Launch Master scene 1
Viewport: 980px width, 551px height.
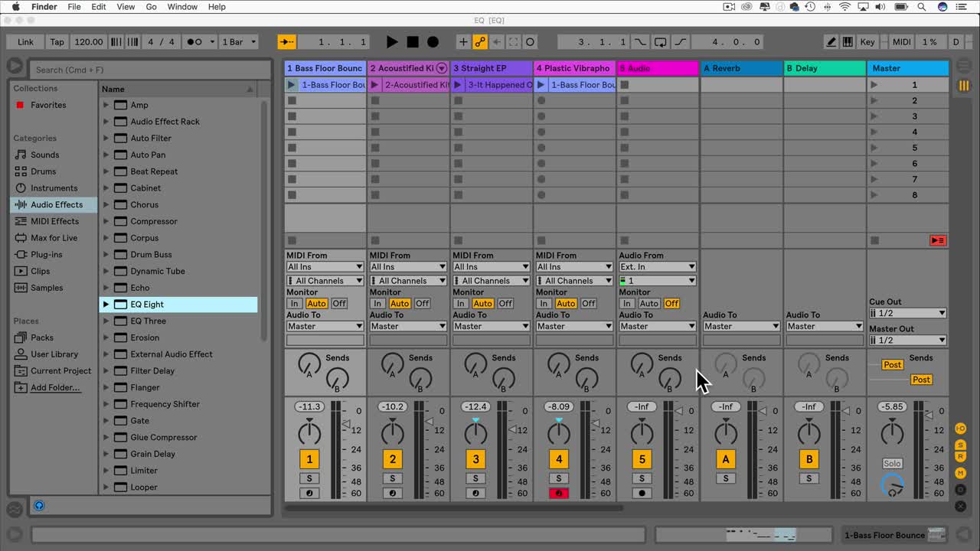pos(874,85)
